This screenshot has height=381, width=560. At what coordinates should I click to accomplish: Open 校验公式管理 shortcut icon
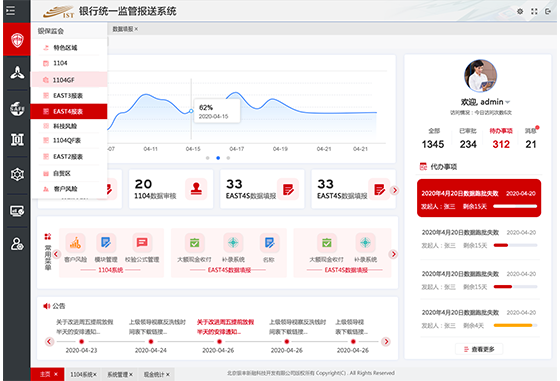click(x=142, y=243)
